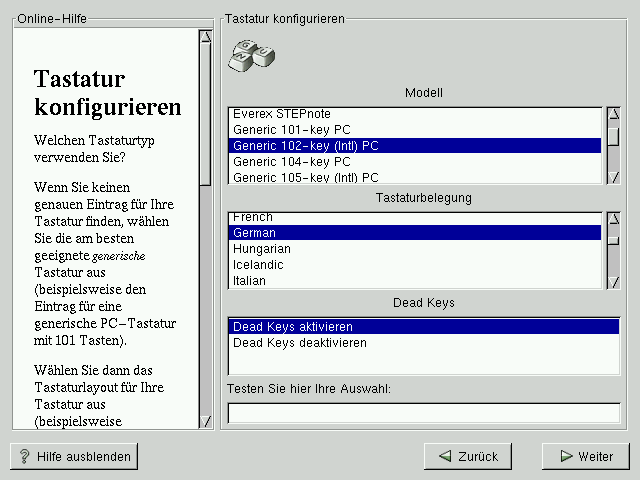Choose Generic 102-key (Intl) PC model
This screenshot has width=640, height=480.
305,146
